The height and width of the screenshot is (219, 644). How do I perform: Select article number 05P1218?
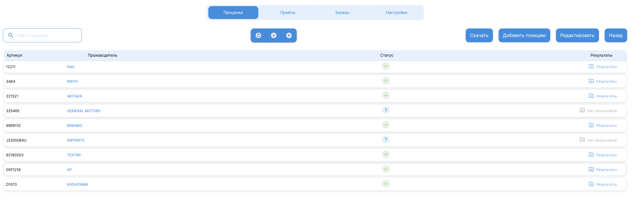(13, 170)
